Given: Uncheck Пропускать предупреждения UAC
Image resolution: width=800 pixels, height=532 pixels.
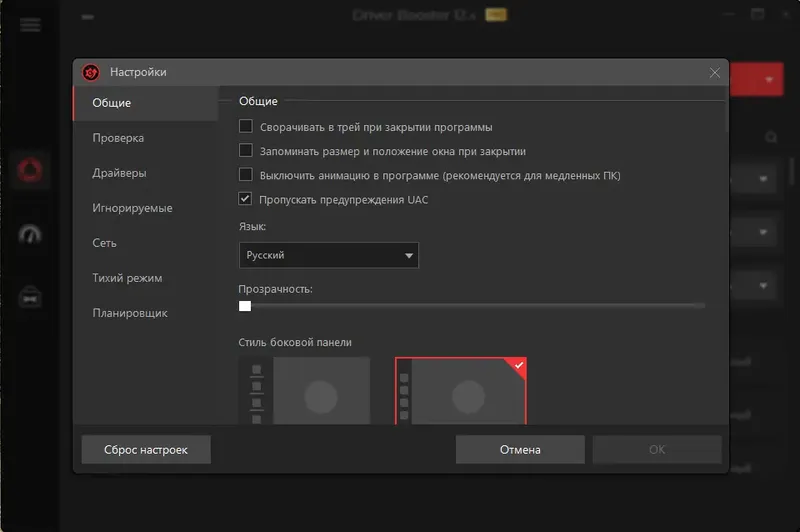Looking at the screenshot, I should pyautogui.click(x=245, y=198).
